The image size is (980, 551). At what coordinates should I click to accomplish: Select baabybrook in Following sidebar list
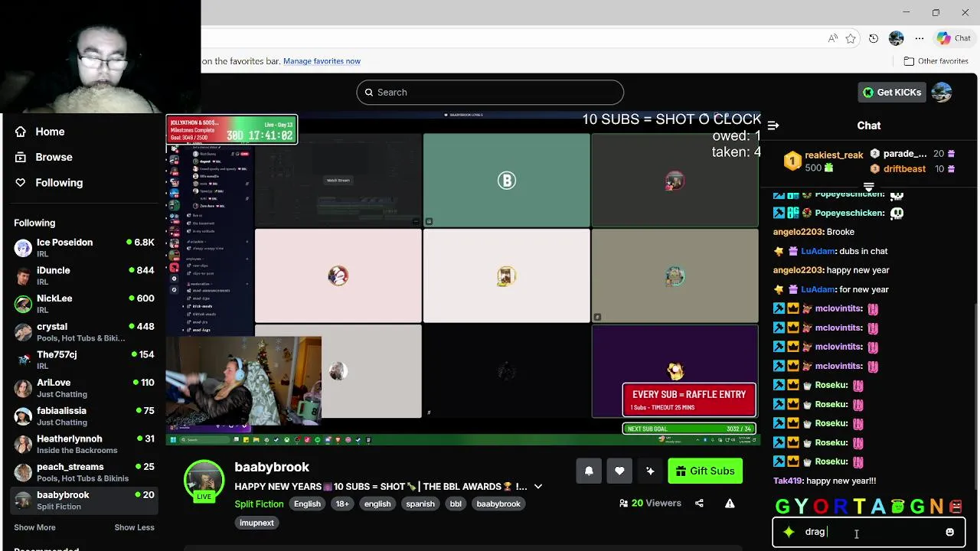click(84, 500)
